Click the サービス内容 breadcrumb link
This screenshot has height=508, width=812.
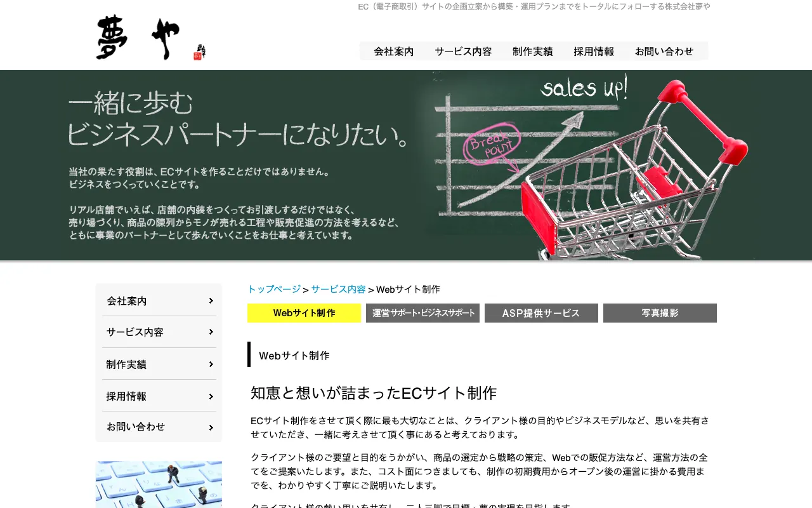tap(338, 289)
